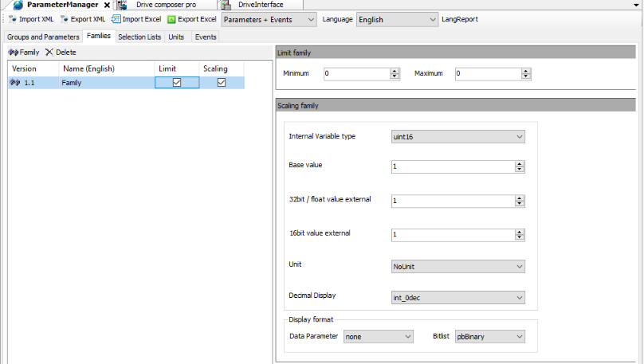The image size is (644, 364).
Task: Click the family icon in row 1.1
Action: 15,83
